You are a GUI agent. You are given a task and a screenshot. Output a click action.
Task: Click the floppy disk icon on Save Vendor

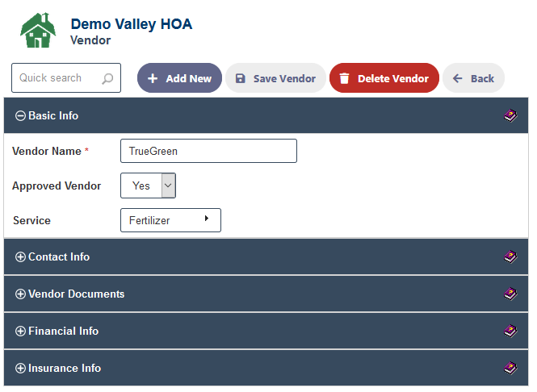(x=241, y=78)
